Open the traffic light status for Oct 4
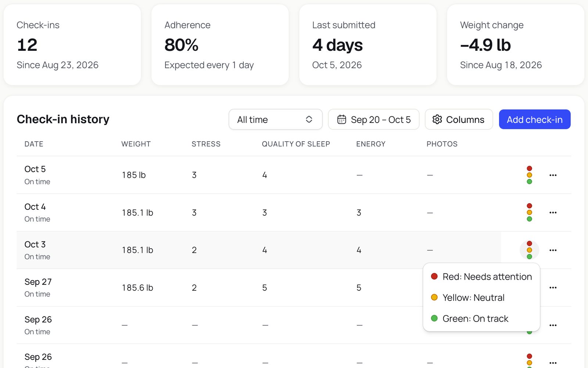 coord(529,213)
